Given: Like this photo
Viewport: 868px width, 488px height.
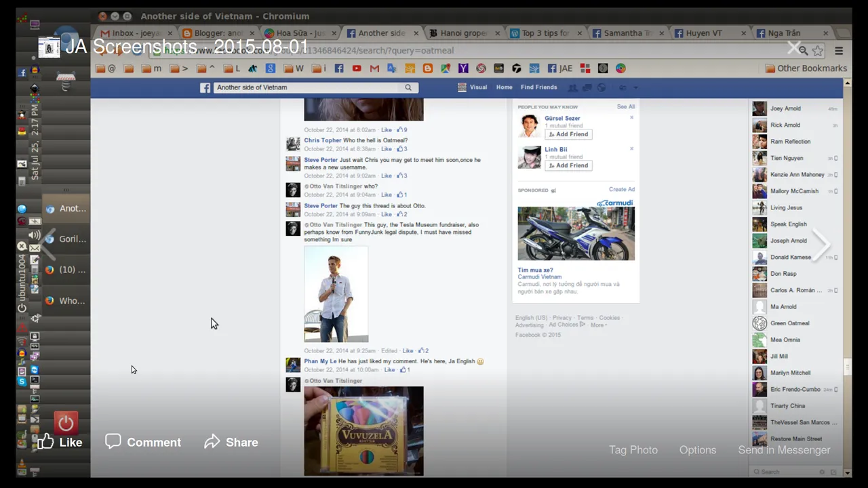Looking at the screenshot, I should coord(60,442).
